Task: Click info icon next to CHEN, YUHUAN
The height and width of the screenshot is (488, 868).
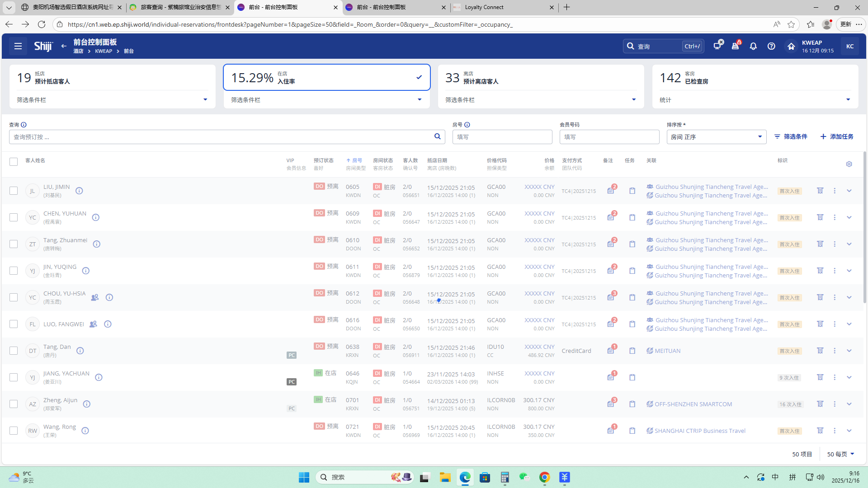Action: pos(96,217)
